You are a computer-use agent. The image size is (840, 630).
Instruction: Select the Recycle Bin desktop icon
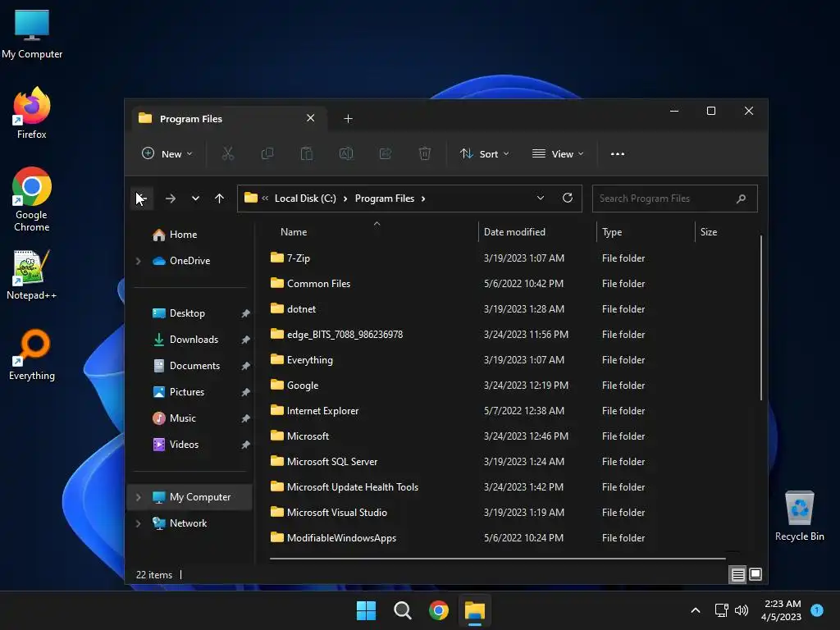pos(799,516)
